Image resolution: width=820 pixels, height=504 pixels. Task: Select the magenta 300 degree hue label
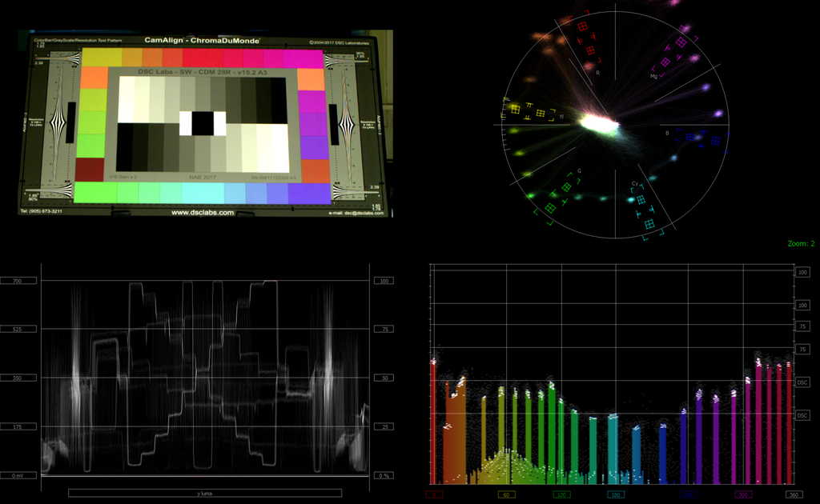pyautogui.click(x=742, y=494)
